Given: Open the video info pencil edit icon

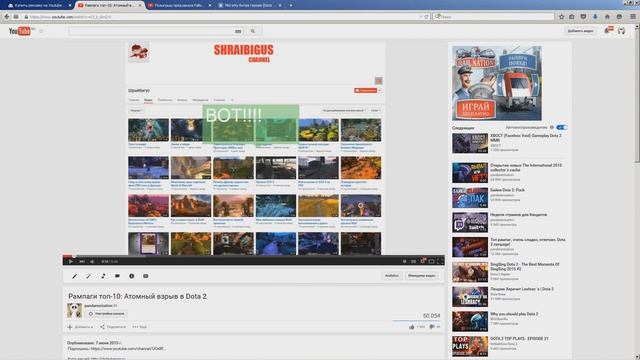Looking at the screenshot, I should [74, 276].
